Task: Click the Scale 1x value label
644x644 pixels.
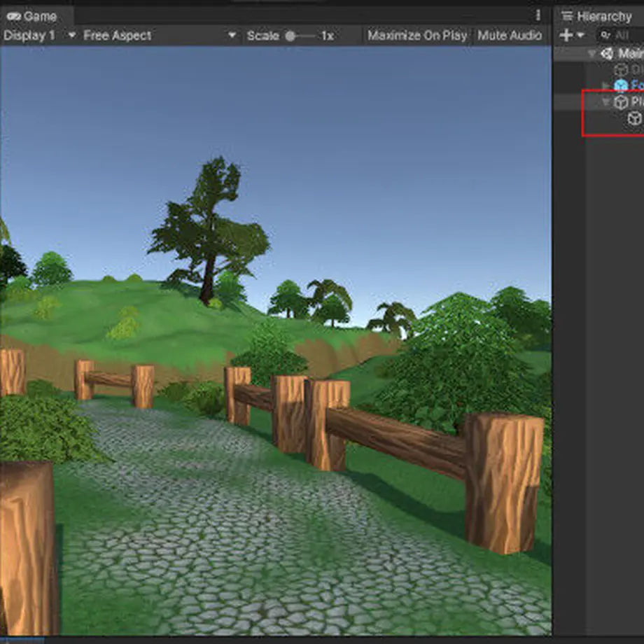Action: [x=328, y=36]
